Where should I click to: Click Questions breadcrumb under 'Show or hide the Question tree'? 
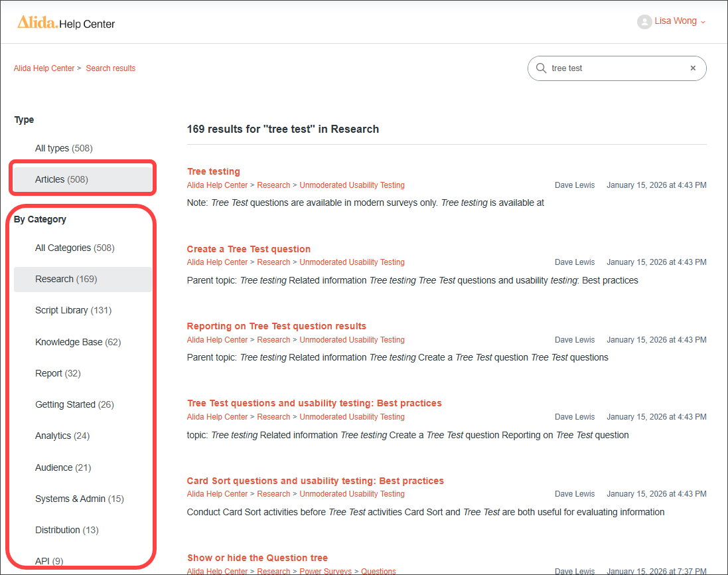coord(378,571)
